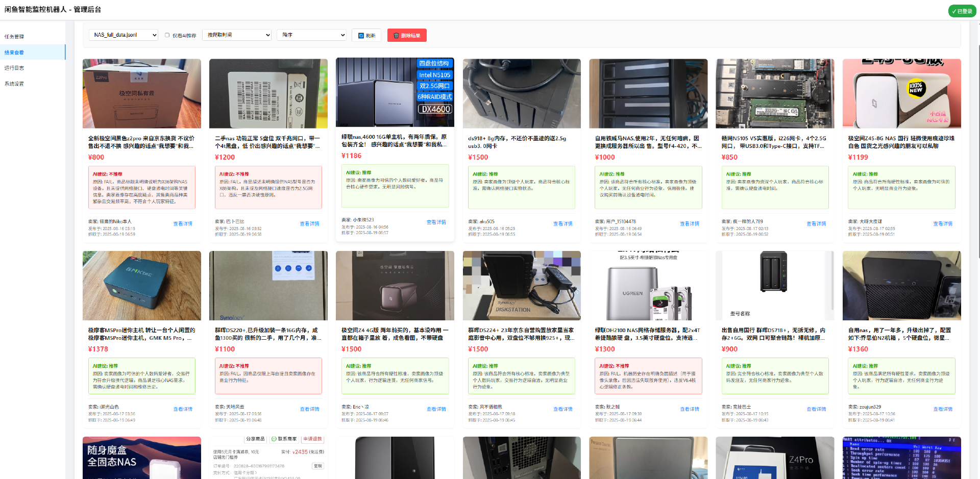Open 查看详情 for 极空间Z4S-8G NAS listing
980x479 pixels.
(x=943, y=224)
